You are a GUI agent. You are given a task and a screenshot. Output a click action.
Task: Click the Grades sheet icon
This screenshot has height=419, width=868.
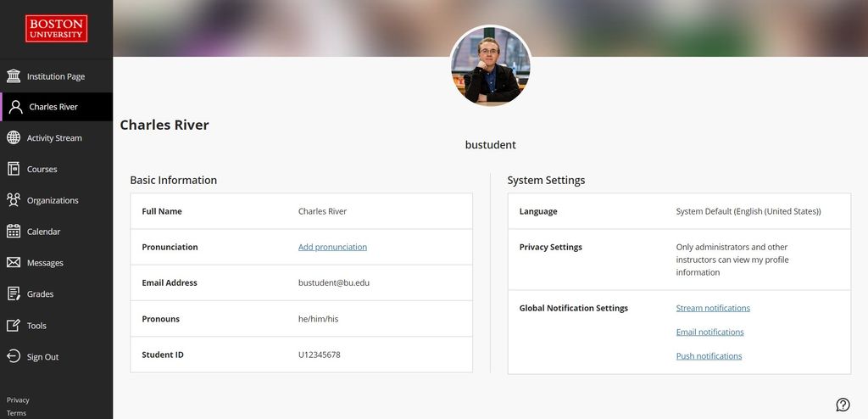pos(14,293)
